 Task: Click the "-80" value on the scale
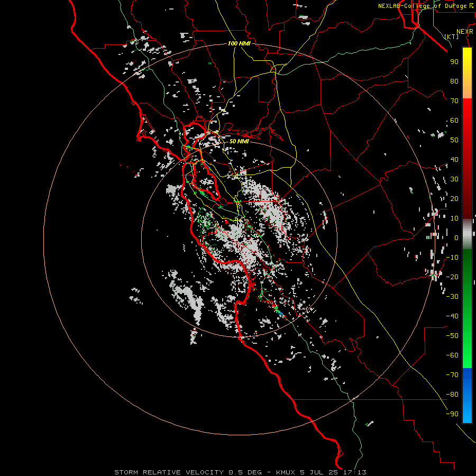[x=452, y=395]
